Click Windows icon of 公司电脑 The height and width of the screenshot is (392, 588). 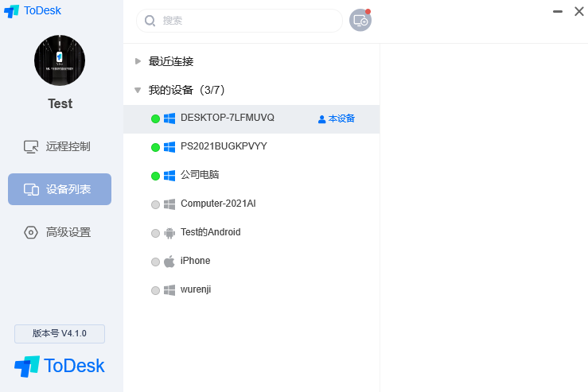coord(169,176)
